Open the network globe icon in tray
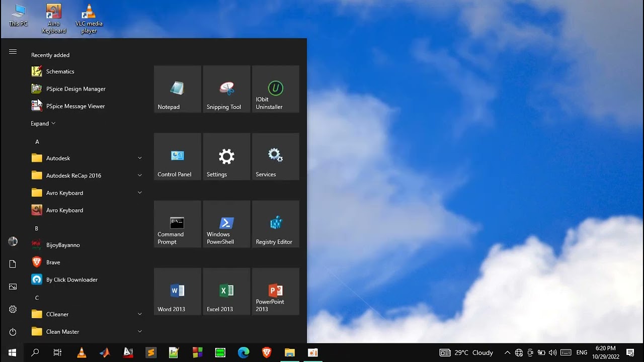Screen dimensions: 644x362 click(519, 352)
